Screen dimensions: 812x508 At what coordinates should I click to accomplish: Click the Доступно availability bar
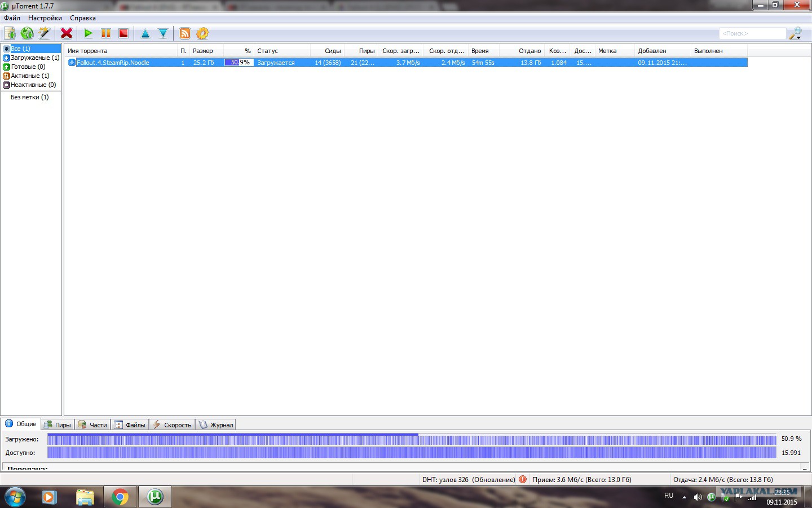[412, 453]
